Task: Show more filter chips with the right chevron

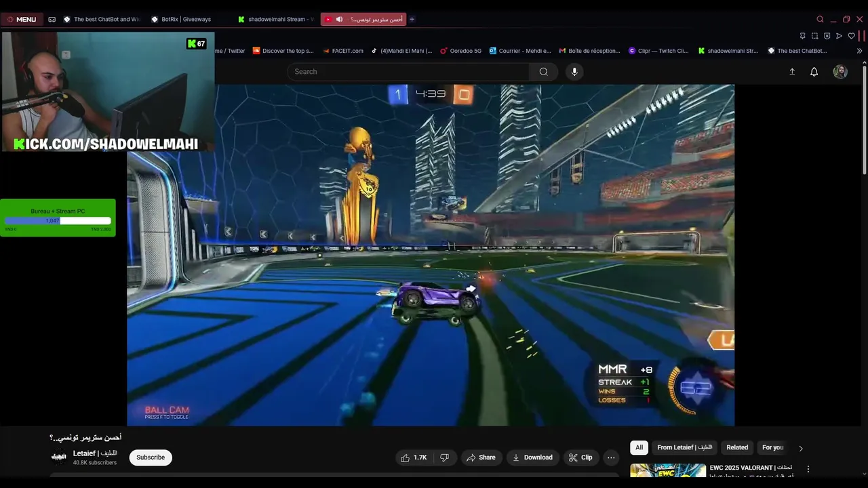Action: point(801,448)
